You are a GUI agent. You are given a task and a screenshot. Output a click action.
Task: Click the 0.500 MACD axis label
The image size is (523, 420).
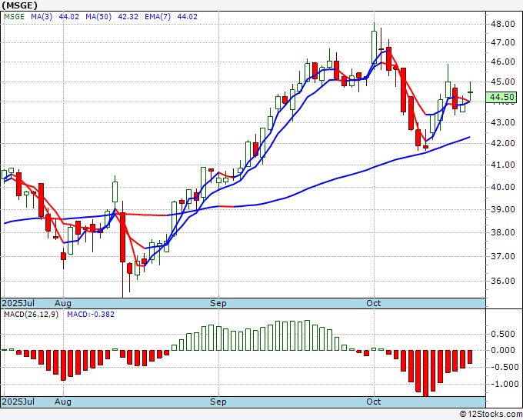[503, 334]
